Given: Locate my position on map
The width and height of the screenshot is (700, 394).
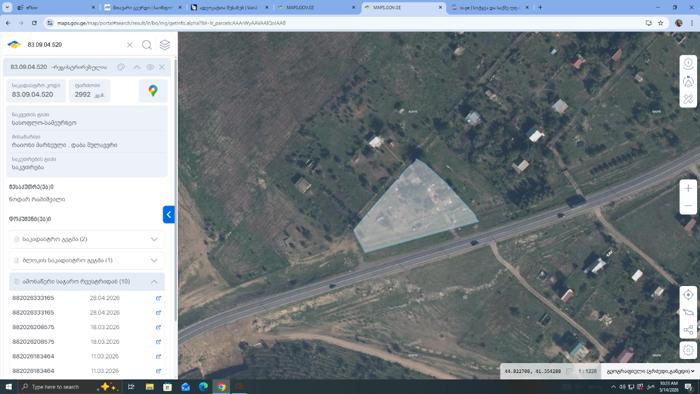Looking at the screenshot, I should [688, 295].
